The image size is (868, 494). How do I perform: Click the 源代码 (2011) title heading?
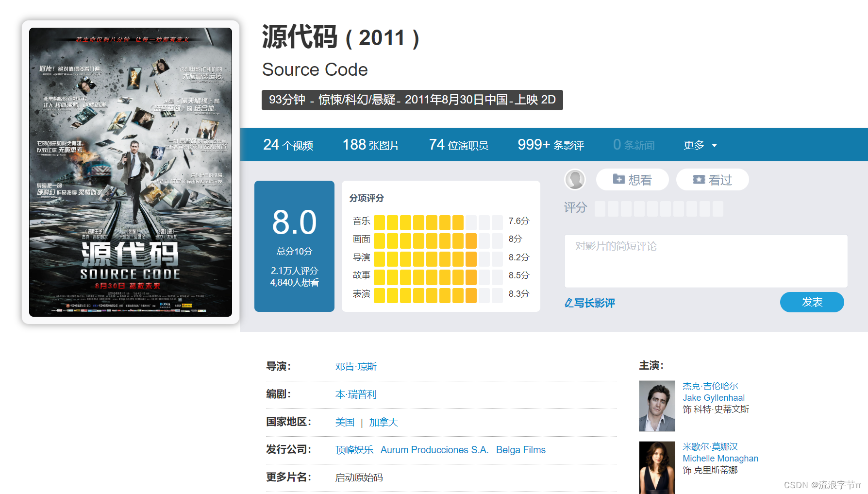[x=341, y=37]
